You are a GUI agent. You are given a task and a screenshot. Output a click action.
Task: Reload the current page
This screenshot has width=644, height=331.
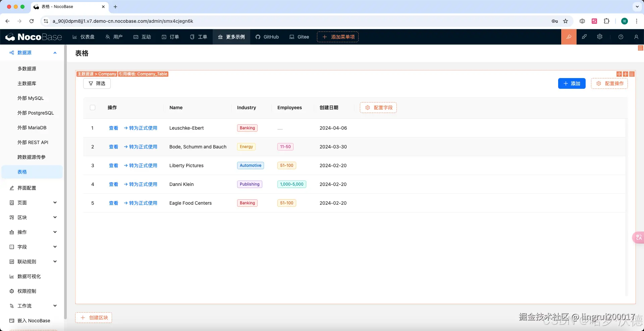pyautogui.click(x=32, y=21)
